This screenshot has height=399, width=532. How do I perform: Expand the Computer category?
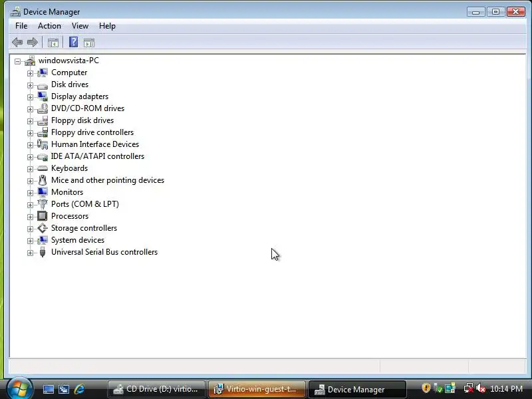(x=30, y=73)
